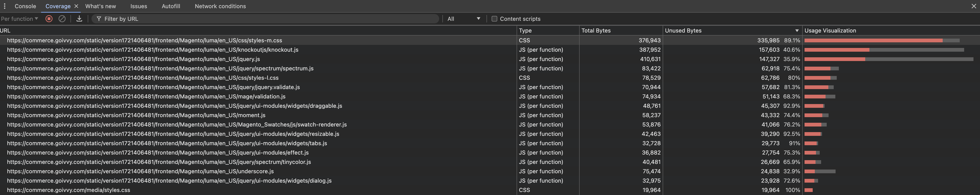Select the knockoutjs/knockout.js row
Viewport: 980px width, 195px height.
[490, 50]
